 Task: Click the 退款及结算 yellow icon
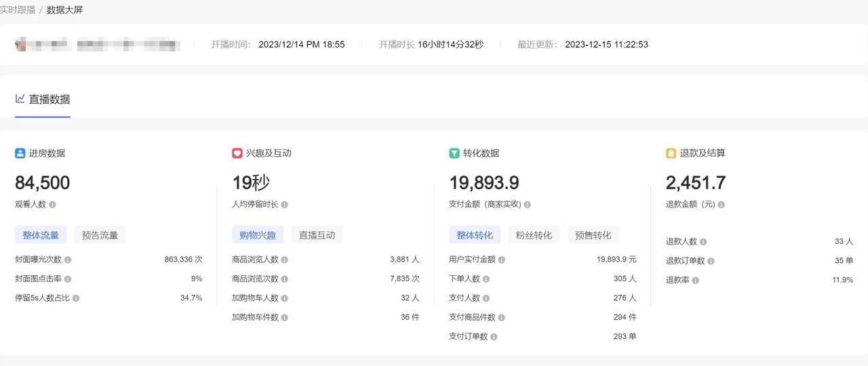click(671, 153)
